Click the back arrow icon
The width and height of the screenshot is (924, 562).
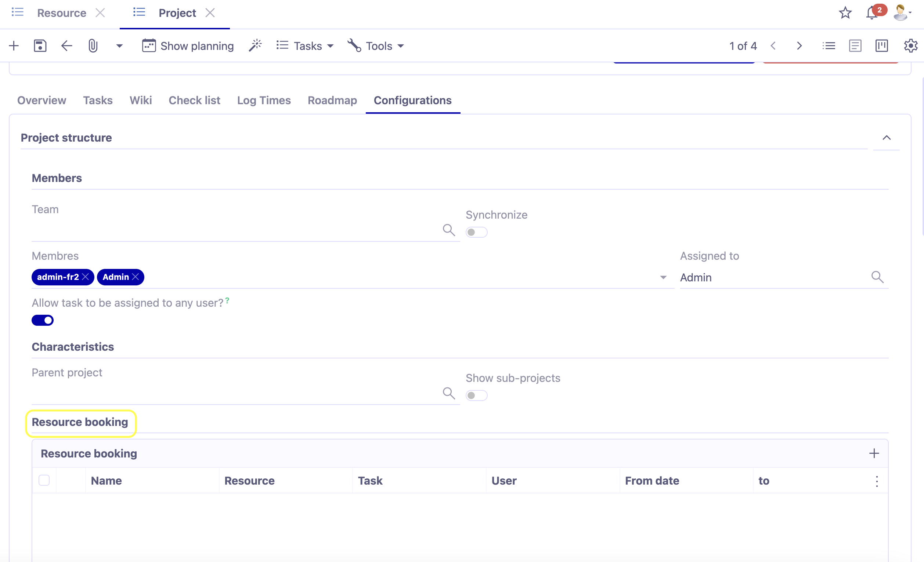(x=66, y=45)
